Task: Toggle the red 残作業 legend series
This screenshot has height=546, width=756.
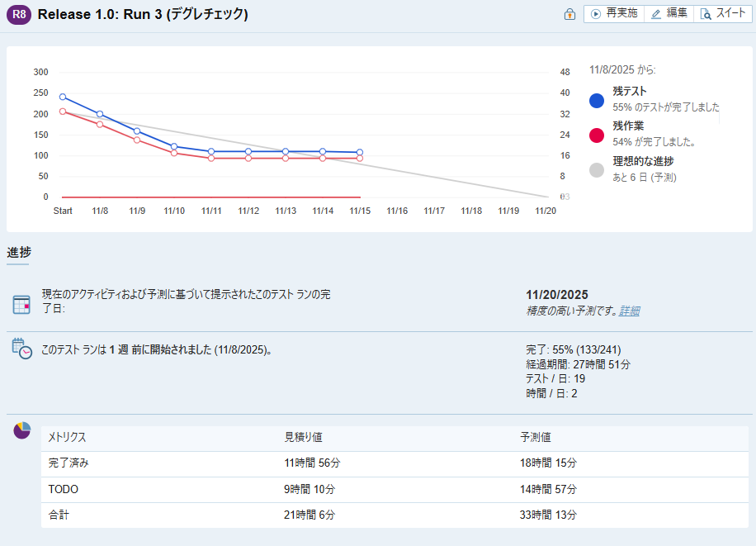Action: (597, 135)
